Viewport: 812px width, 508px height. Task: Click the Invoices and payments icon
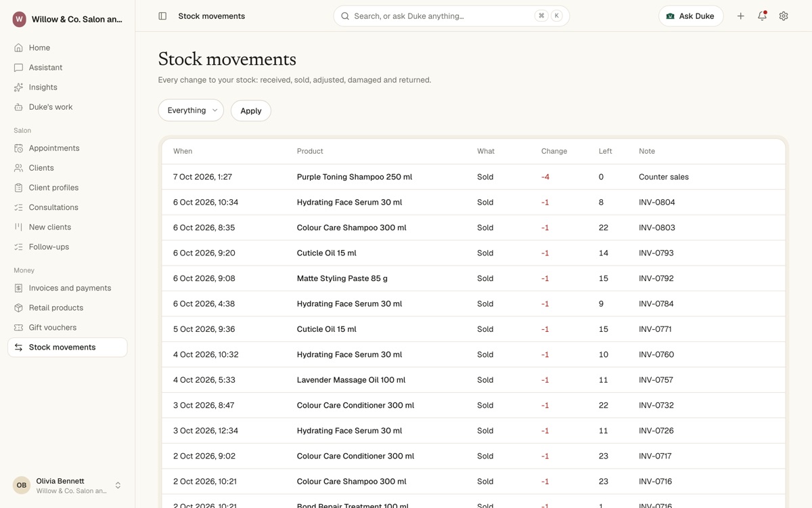(18, 288)
